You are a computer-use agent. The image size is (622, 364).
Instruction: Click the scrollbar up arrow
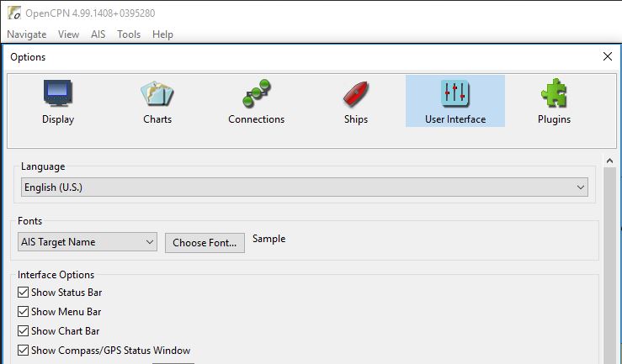[x=609, y=161]
